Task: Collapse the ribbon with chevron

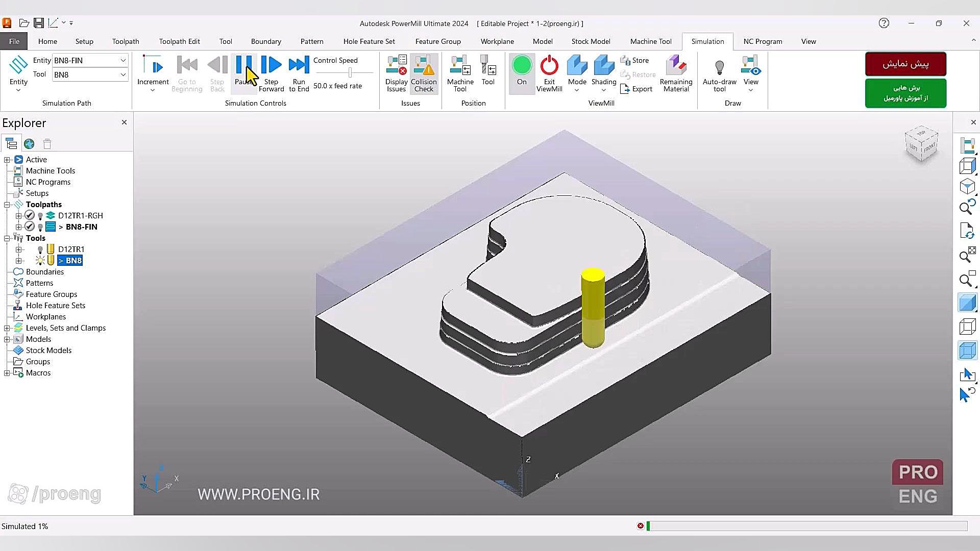Action: click(973, 41)
